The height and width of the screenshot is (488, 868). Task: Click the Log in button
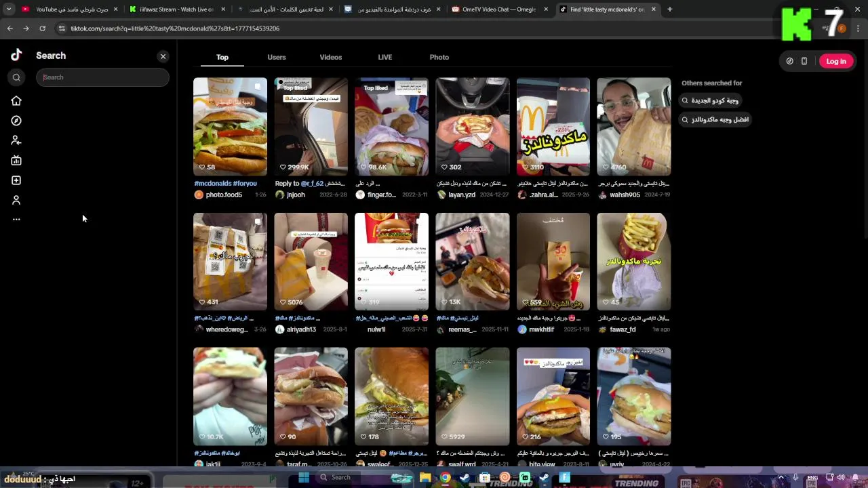pos(836,61)
